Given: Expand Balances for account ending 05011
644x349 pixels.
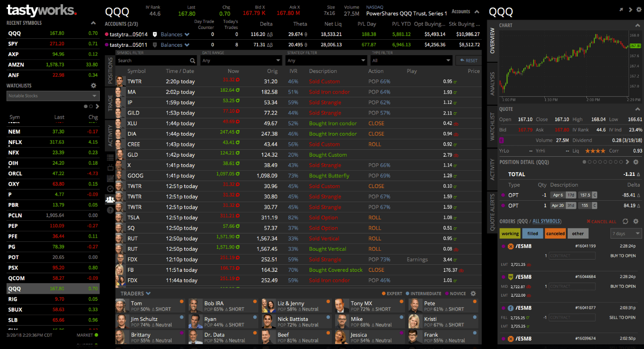Looking at the screenshot, I should point(175,45).
